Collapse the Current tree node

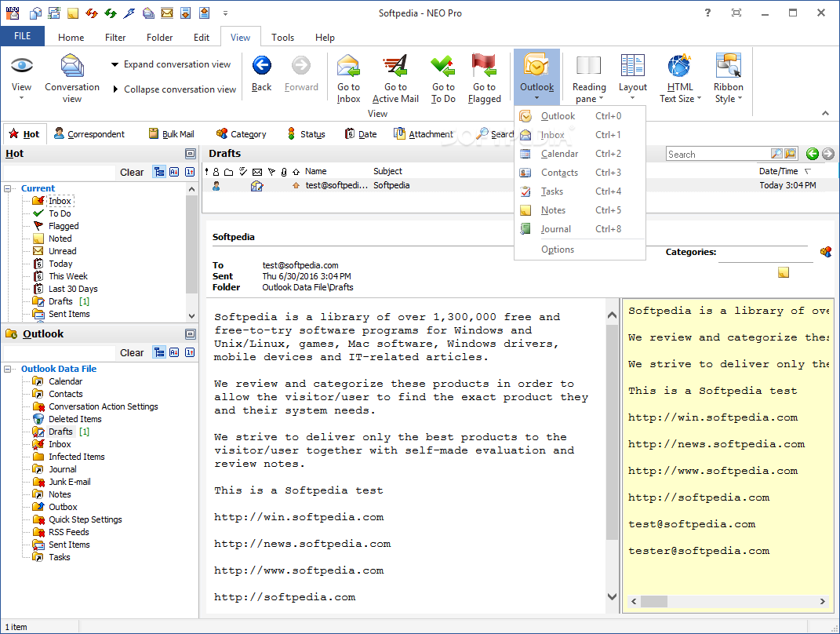point(8,188)
